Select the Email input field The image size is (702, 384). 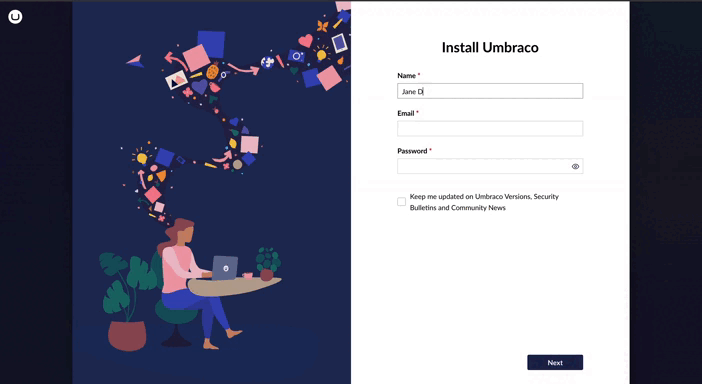490,129
